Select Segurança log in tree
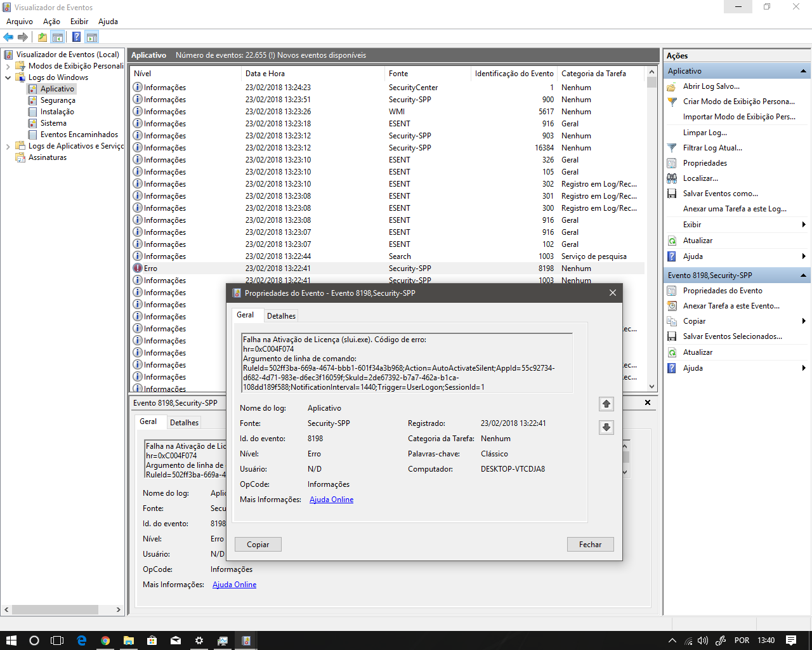The image size is (812, 650). pyautogui.click(x=58, y=100)
